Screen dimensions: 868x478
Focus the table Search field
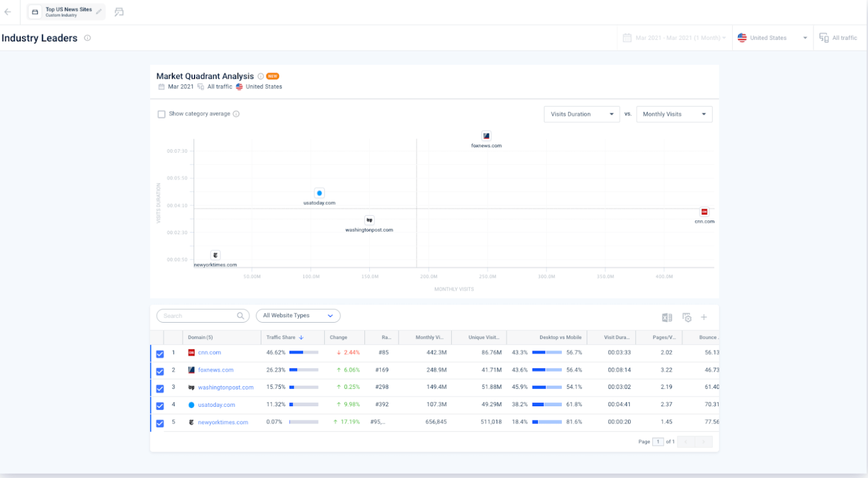[203, 316]
